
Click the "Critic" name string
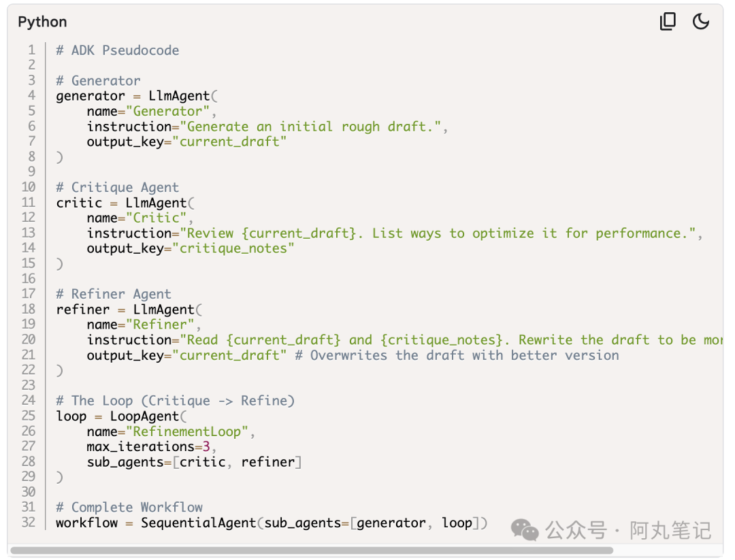(x=156, y=218)
